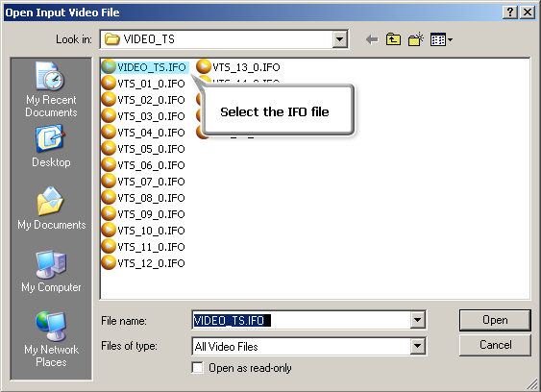Open My Recent Documents
The width and height of the screenshot is (541, 392).
(51, 89)
